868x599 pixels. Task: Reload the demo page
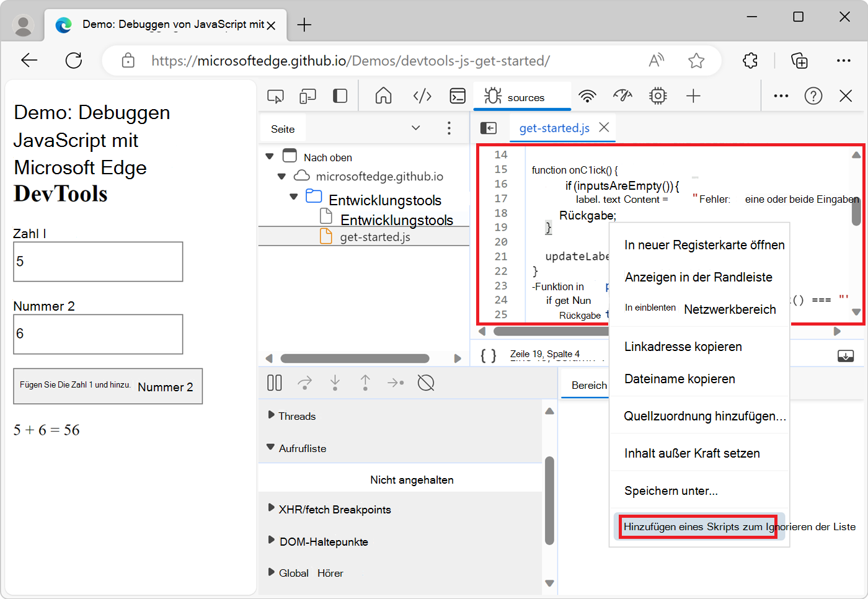coord(74,60)
